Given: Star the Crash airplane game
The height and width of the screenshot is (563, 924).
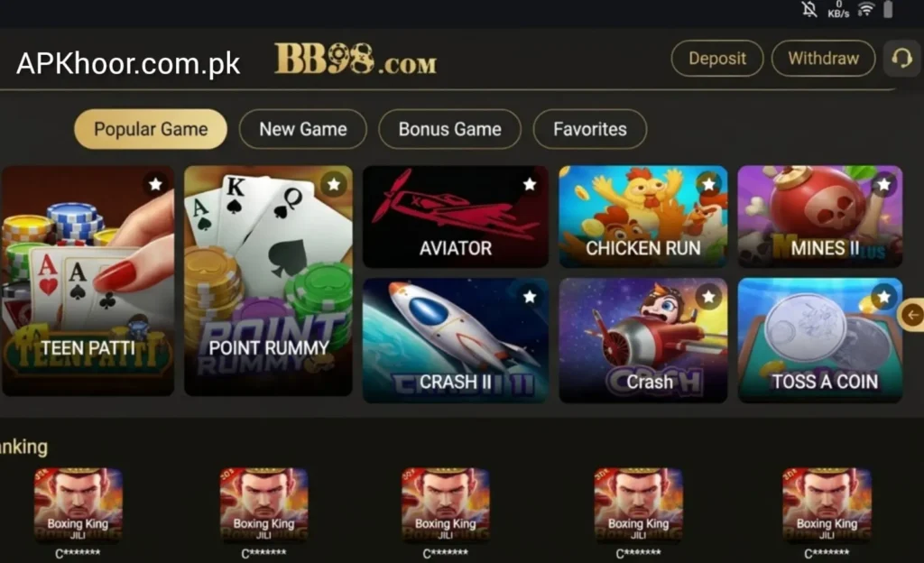Looking at the screenshot, I should click(708, 297).
